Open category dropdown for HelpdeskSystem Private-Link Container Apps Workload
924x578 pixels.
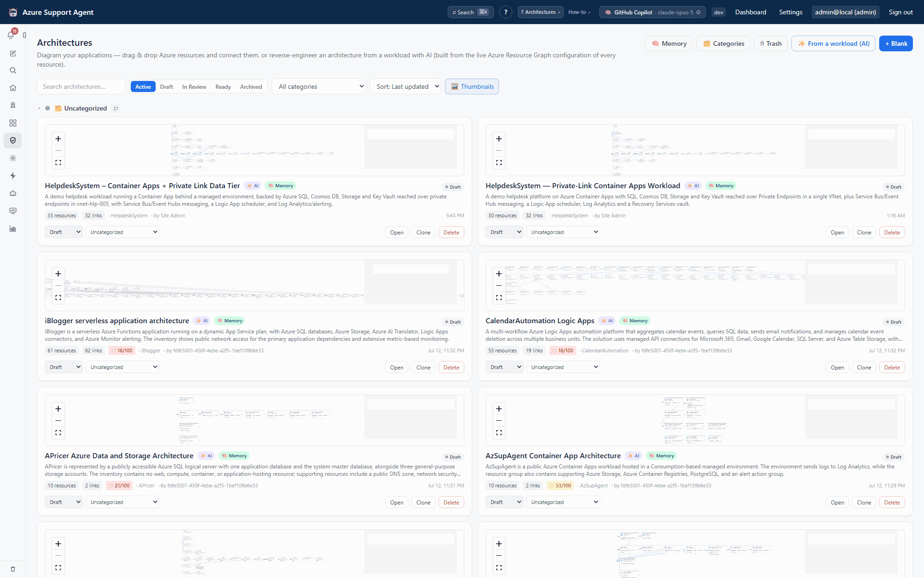coord(563,232)
